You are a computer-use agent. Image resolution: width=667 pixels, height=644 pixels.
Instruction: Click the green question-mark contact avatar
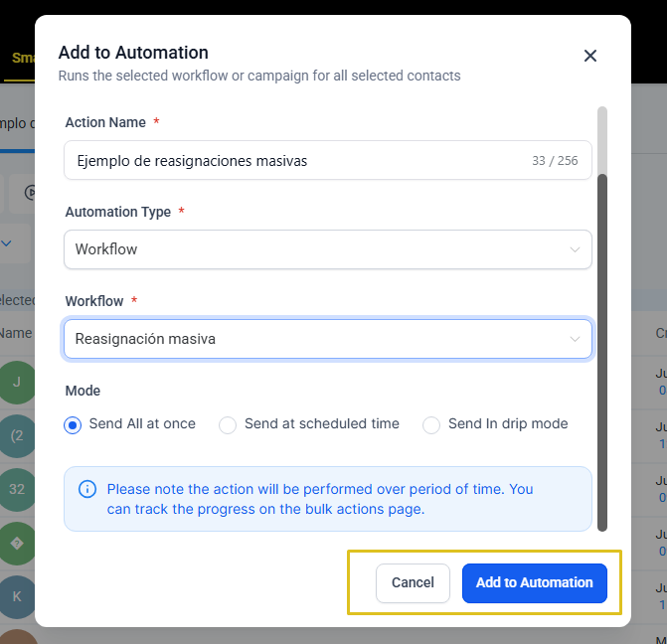pyautogui.click(x=17, y=544)
